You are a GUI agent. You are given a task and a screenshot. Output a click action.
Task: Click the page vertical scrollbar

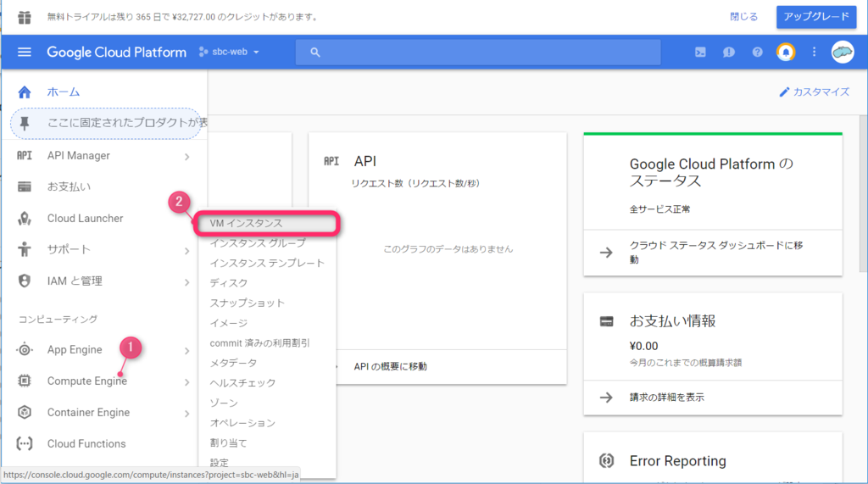pyautogui.click(x=863, y=194)
